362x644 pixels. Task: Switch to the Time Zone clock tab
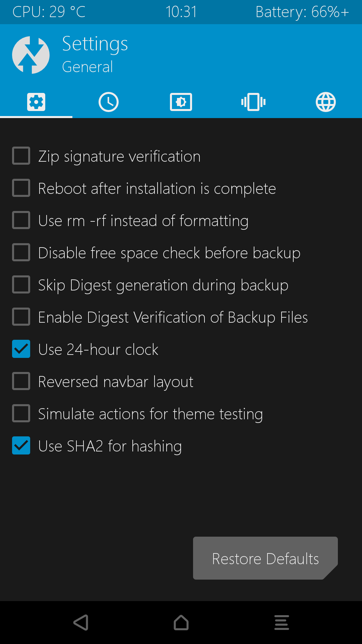[x=109, y=102]
